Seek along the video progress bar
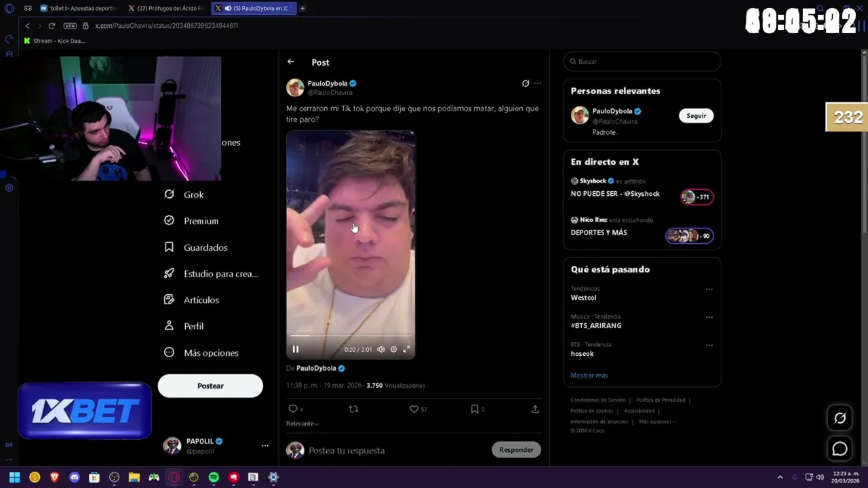This screenshot has width=868, height=488. (351, 335)
